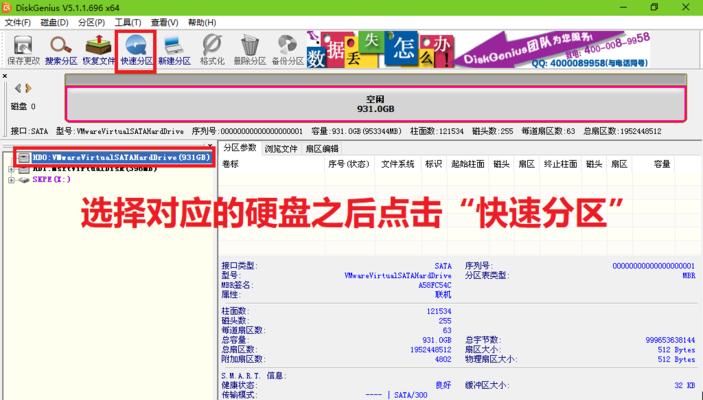
Task: Click the Save Changes (保存更改) toolbar icon
Action: [23, 50]
